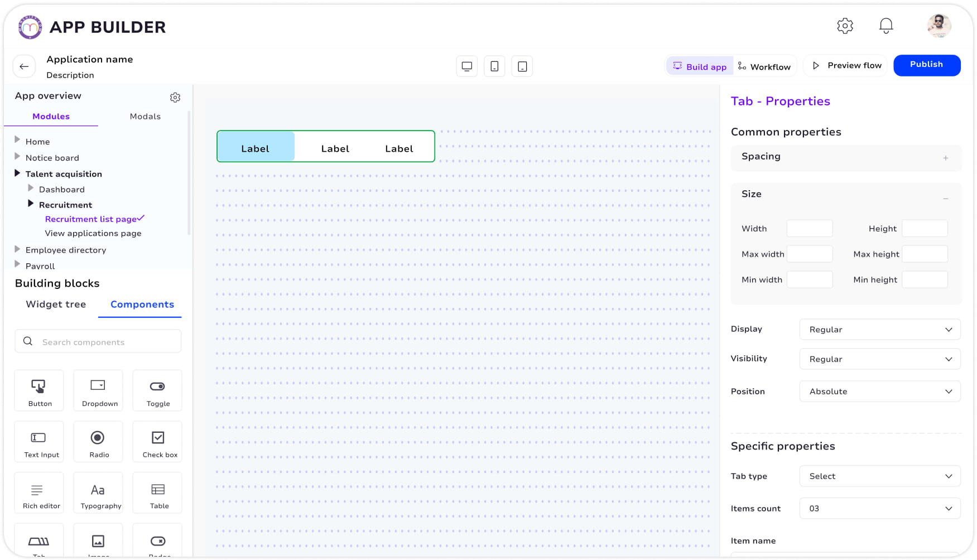Click the Publish button
The image size is (977, 560).
click(927, 65)
